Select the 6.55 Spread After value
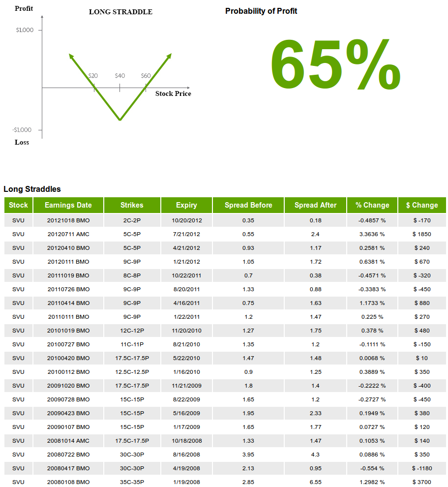Screen dimensions: 448x487 click(x=315, y=482)
